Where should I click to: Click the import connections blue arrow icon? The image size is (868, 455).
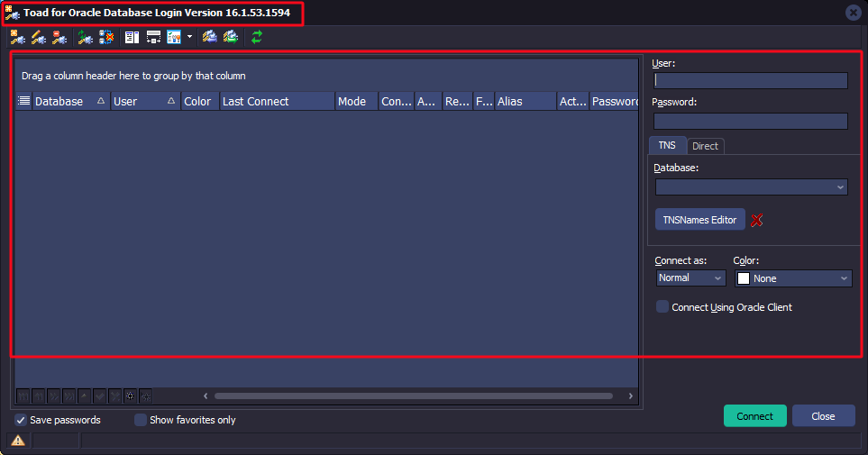[209, 37]
